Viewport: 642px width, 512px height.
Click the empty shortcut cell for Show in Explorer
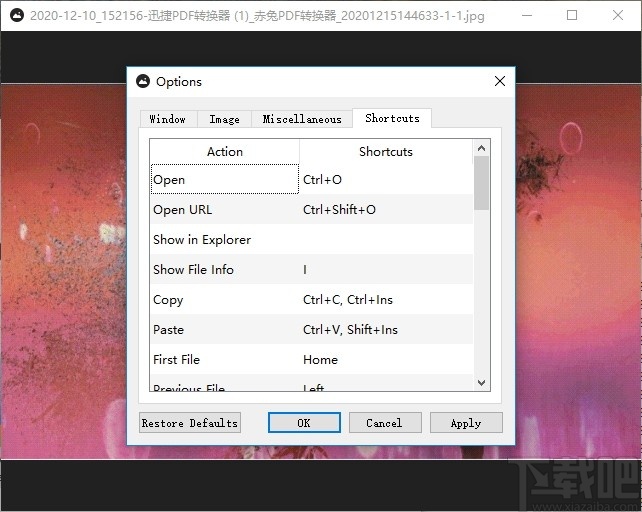[x=386, y=239]
